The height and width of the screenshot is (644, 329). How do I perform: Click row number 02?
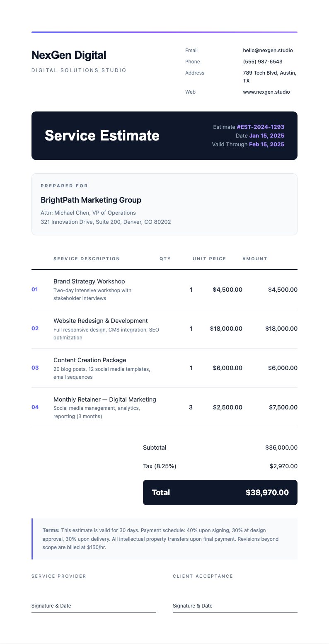[x=35, y=329]
